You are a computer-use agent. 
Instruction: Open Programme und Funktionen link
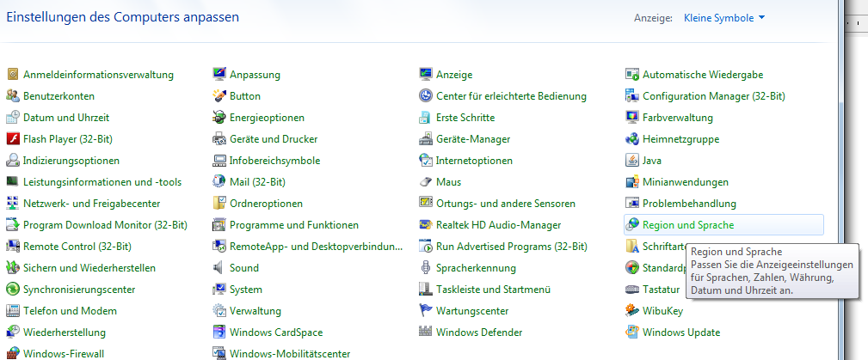click(294, 225)
